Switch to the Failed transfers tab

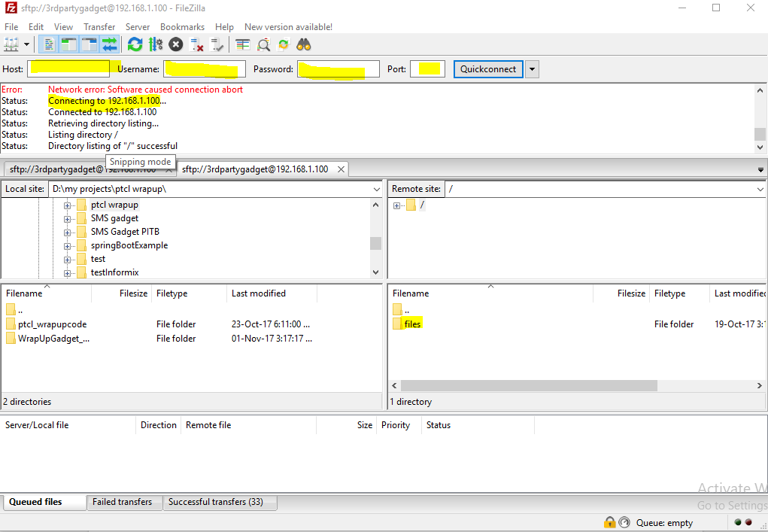pos(122,502)
